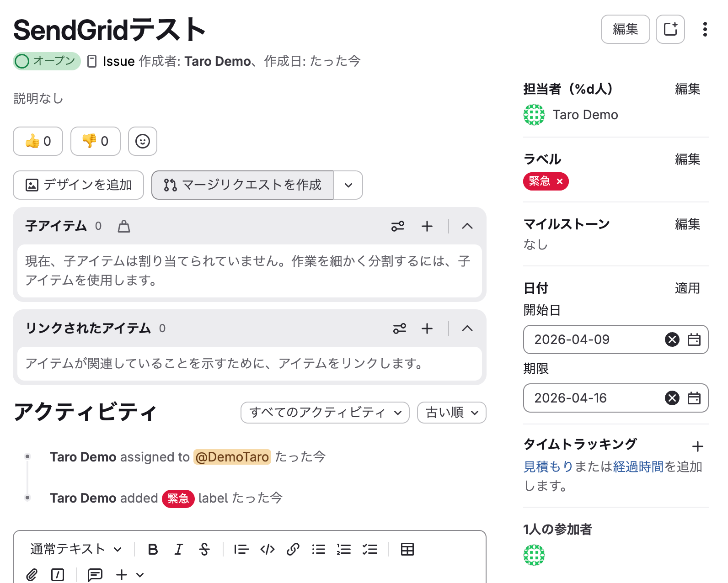Click the 説明なし description text
This screenshot has height=583, width=728.
38,98
